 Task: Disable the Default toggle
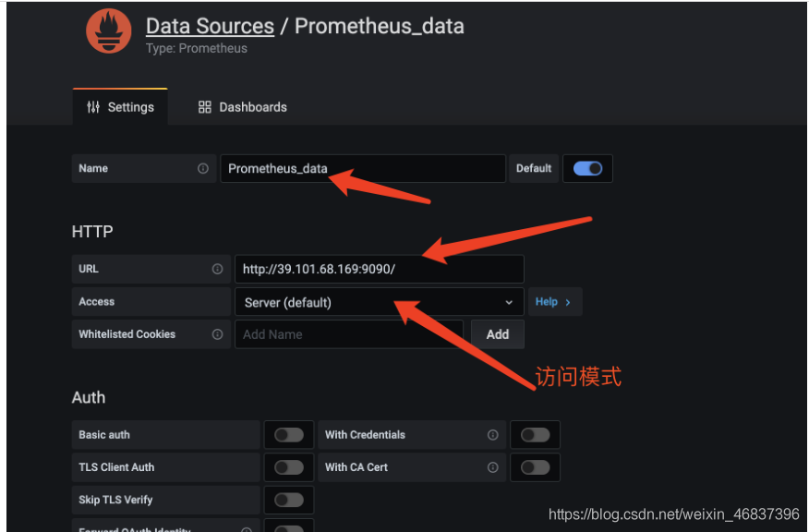pos(587,168)
